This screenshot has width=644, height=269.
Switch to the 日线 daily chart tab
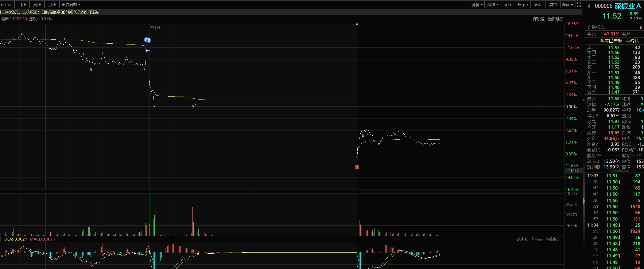[x=22, y=4]
